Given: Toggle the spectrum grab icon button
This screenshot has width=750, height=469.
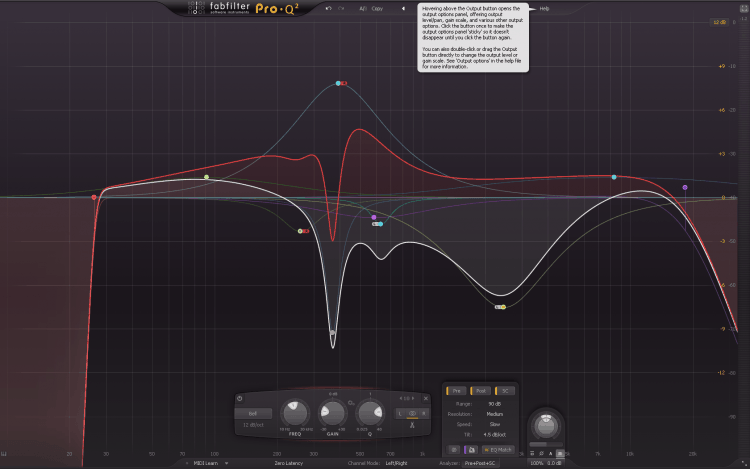Looking at the screenshot, I should 471,450.
